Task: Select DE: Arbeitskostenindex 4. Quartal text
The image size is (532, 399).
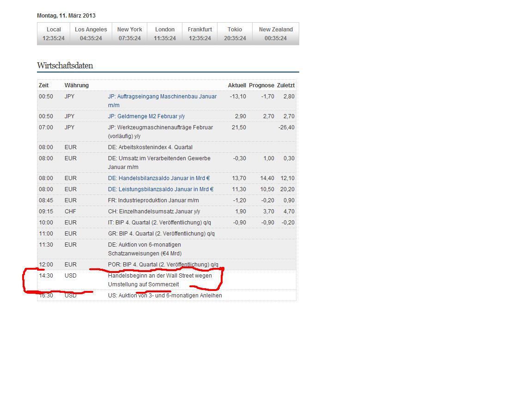Action: click(150, 147)
